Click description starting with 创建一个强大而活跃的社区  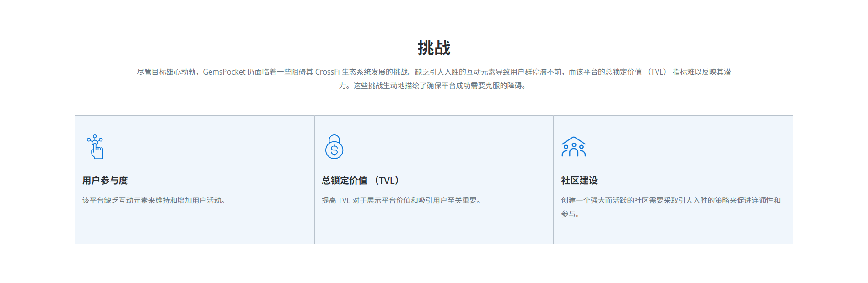[670, 200]
